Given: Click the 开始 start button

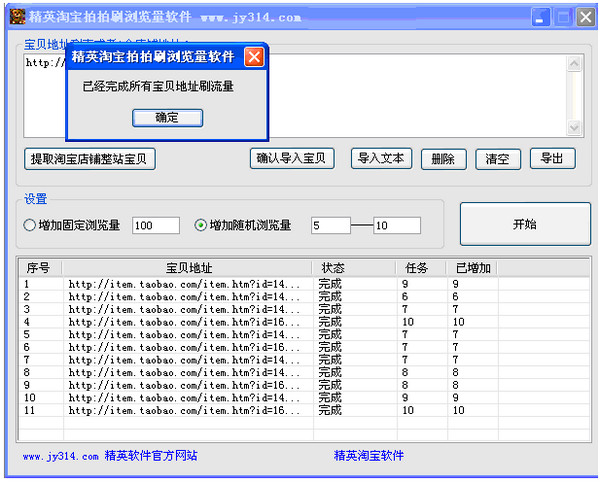Looking at the screenshot, I should pyautogui.click(x=525, y=224).
